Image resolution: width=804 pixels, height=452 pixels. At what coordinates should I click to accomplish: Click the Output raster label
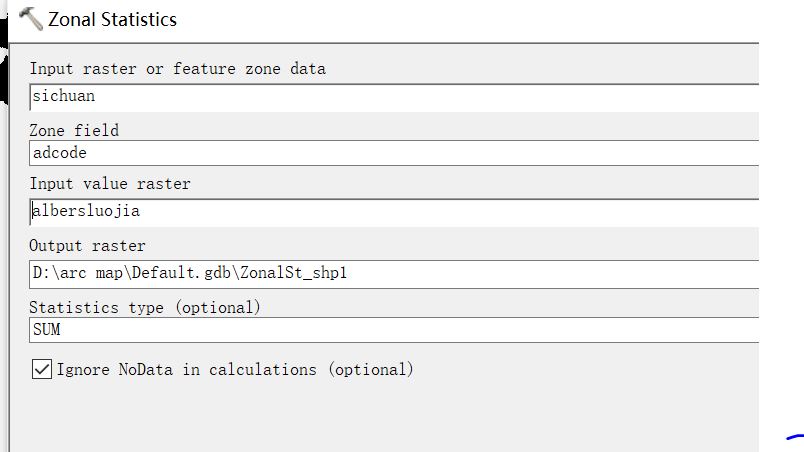pyautogui.click(x=87, y=245)
